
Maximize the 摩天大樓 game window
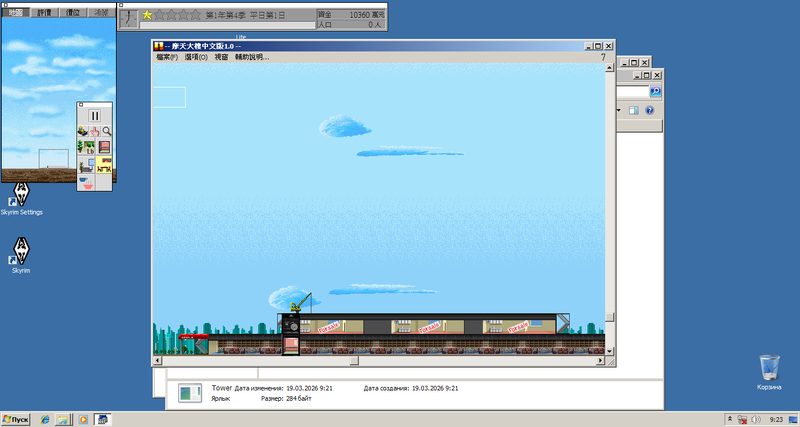pyautogui.click(x=598, y=46)
